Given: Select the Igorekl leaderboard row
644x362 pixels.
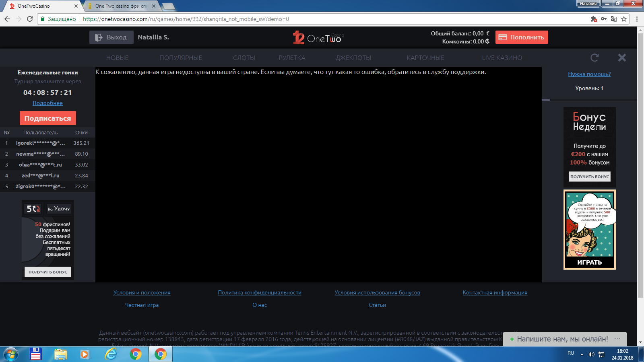Looking at the screenshot, I should pos(47,143).
